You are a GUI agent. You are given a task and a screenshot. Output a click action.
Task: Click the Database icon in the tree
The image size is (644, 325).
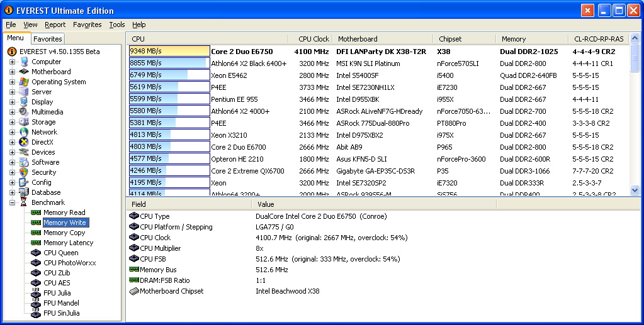point(24,192)
